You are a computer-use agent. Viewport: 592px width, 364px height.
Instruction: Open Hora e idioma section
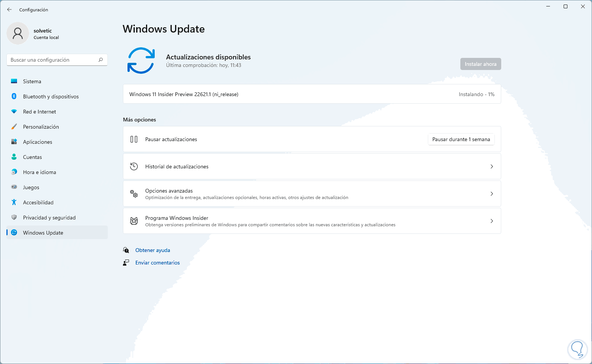pyautogui.click(x=57, y=172)
